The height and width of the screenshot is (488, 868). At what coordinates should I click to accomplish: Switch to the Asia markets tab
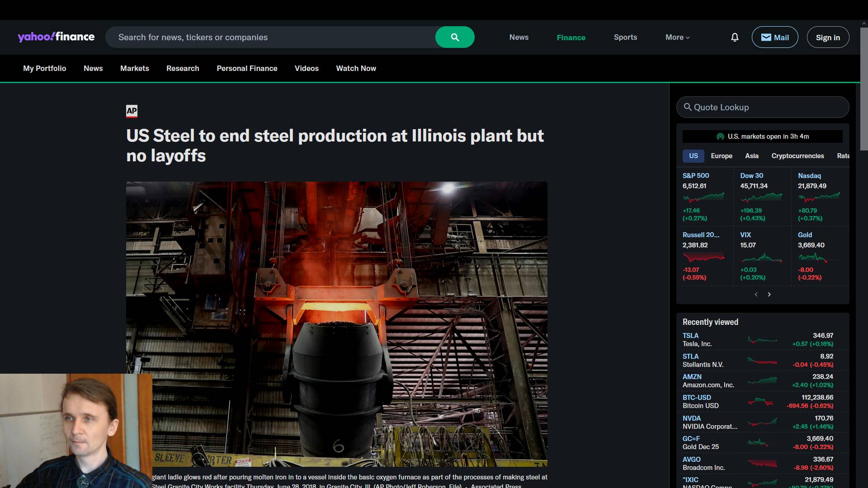click(x=751, y=156)
